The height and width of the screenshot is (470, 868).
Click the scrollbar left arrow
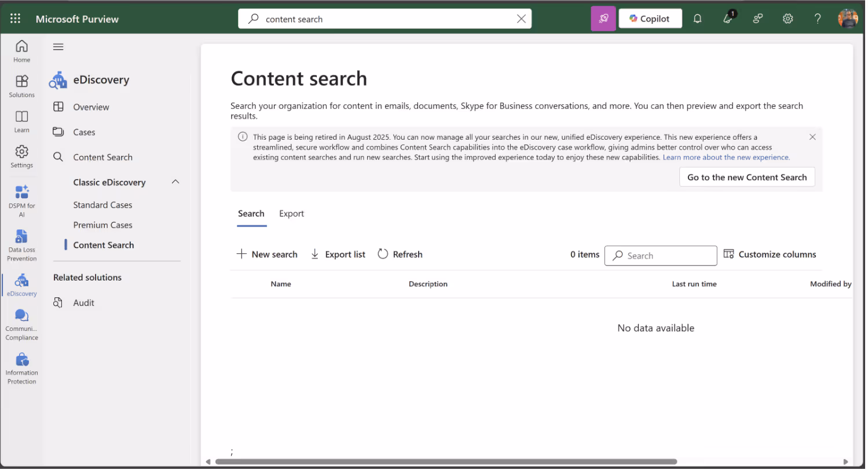[208, 462]
